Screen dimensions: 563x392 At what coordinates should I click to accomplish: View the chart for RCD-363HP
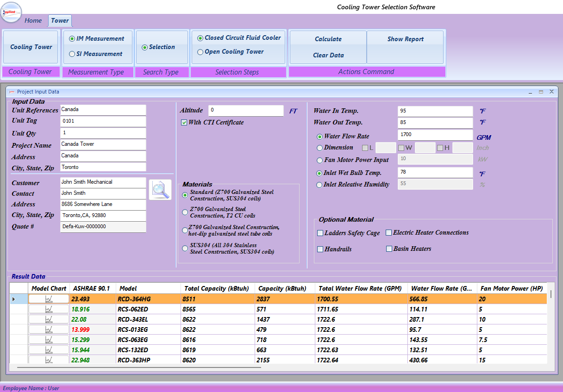pyautogui.click(x=49, y=360)
